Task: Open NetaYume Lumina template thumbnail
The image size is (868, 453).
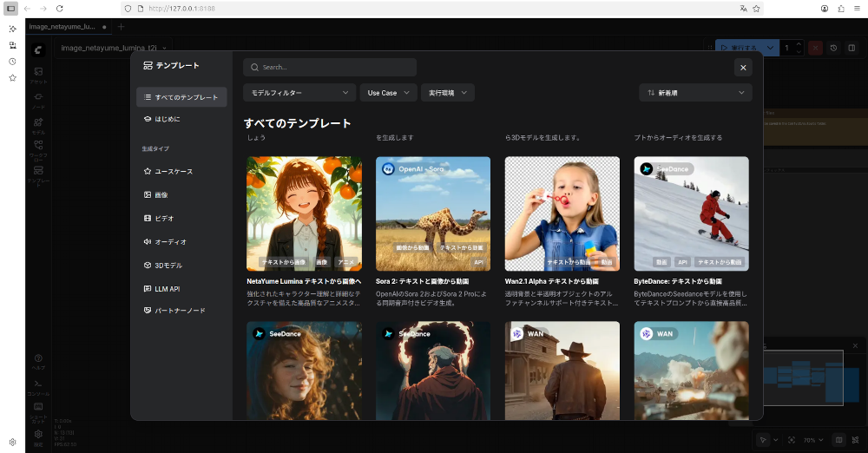Action: click(x=304, y=213)
